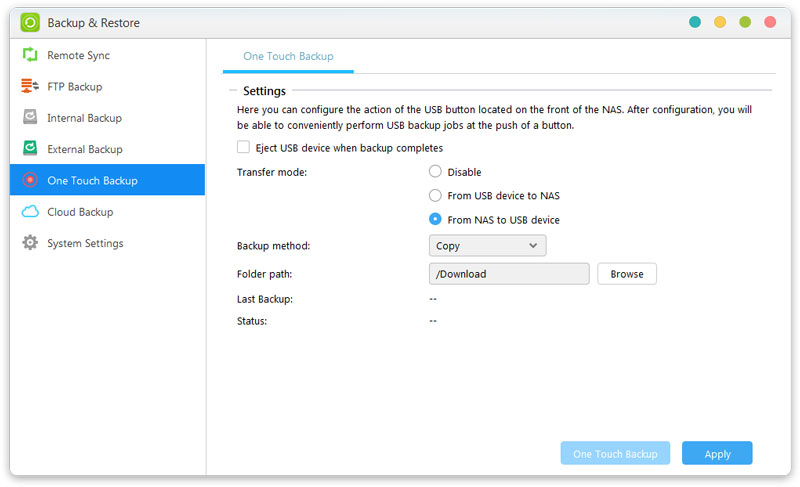The image size is (800, 487).
Task: Select the Disable transfer mode option
Action: pyautogui.click(x=435, y=172)
